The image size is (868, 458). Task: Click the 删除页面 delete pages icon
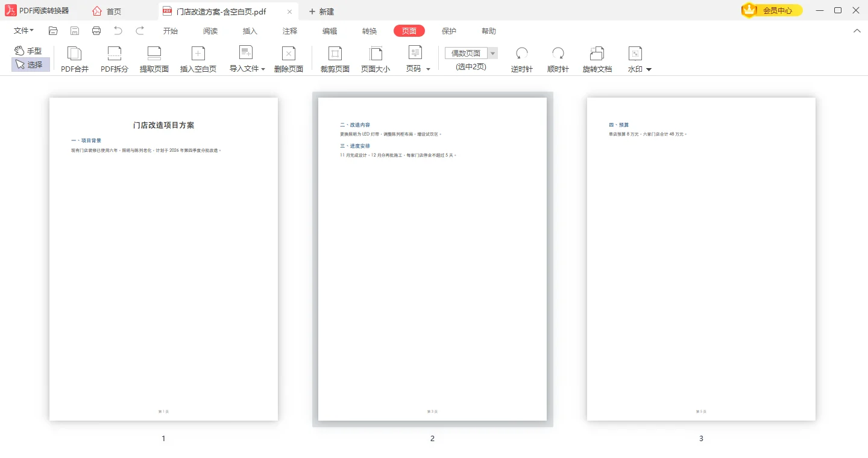(289, 54)
